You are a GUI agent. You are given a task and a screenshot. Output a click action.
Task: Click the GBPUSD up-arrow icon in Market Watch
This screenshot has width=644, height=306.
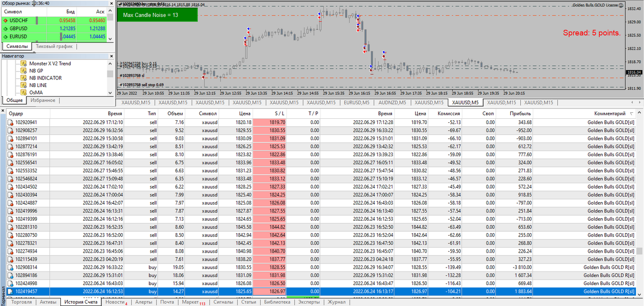click(x=5, y=28)
